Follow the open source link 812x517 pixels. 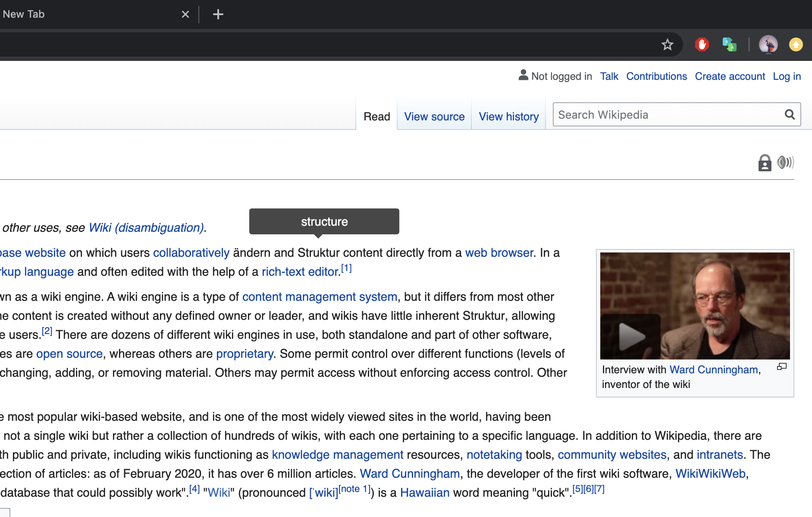69,353
